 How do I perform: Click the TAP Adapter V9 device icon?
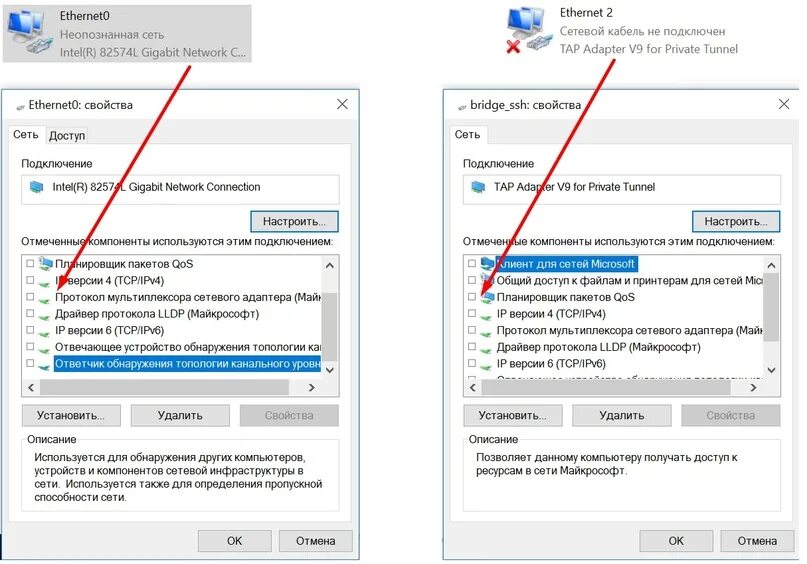[478, 187]
